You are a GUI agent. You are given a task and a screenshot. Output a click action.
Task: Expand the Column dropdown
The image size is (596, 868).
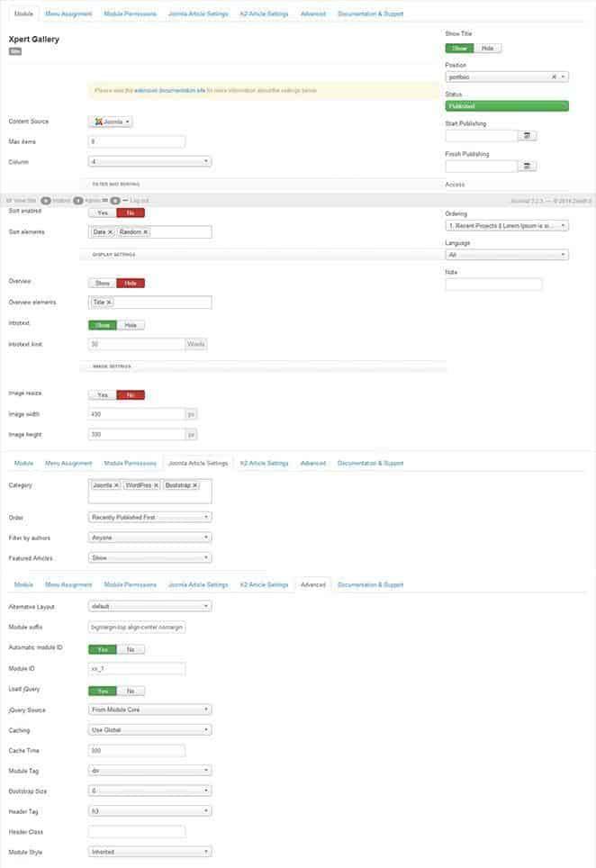(149, 162)
